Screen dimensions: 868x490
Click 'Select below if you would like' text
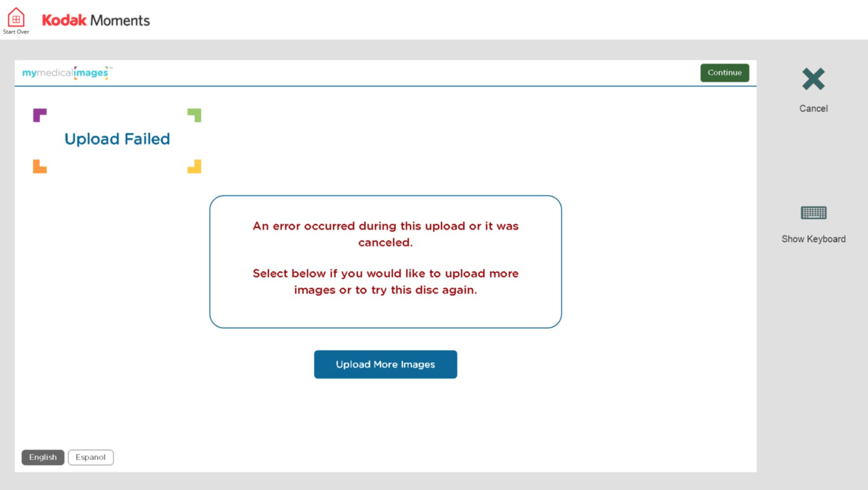coord(385,282)
